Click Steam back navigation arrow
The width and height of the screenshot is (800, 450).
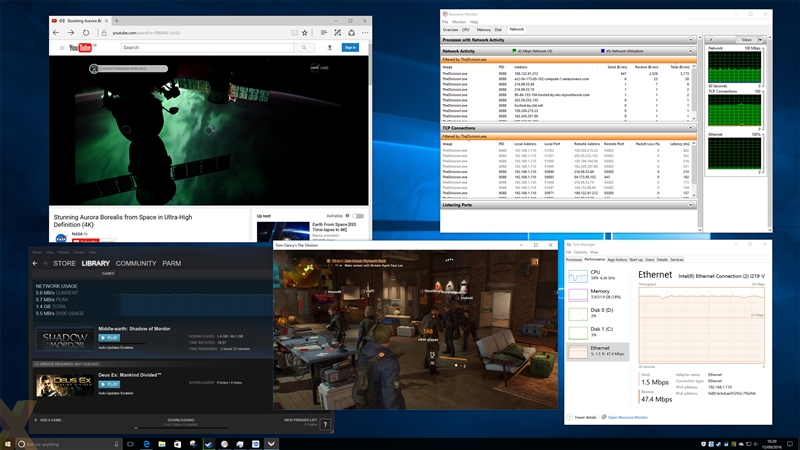pos(35,263)
